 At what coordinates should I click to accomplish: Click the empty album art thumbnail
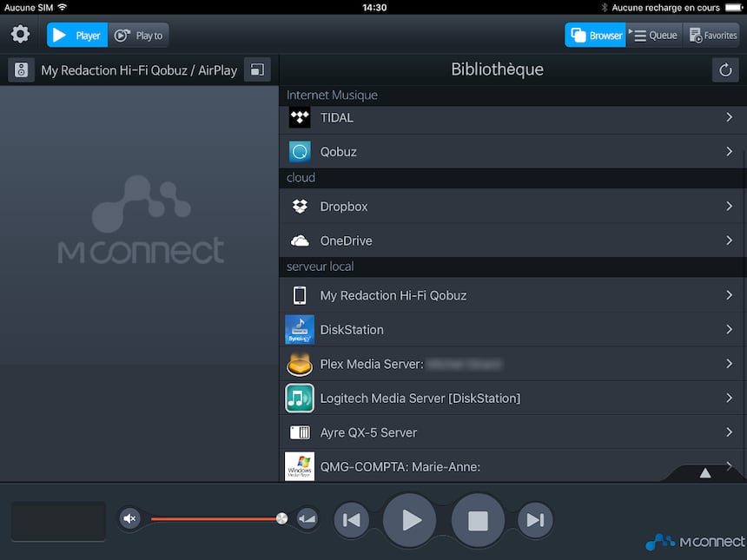(58, 521)
